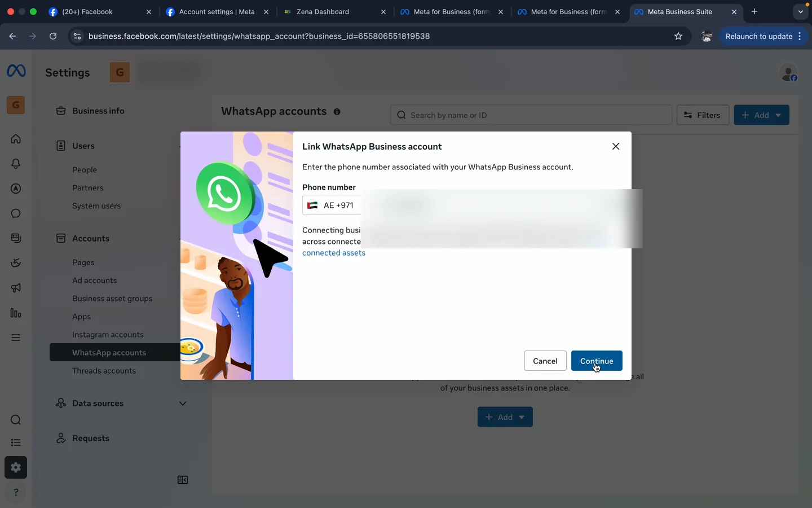Open site information icon in address bar
This screenshot has height=508, width=812.
tap(77, 36)
